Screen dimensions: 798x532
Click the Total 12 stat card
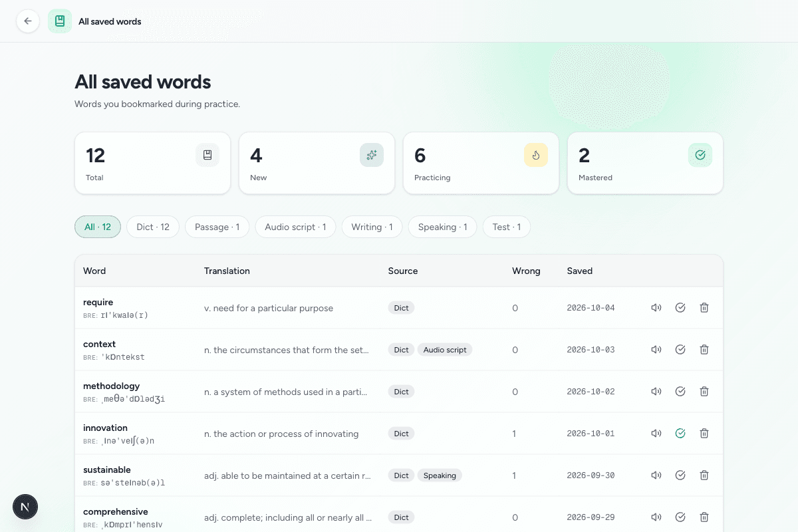[x=152, y=163]
